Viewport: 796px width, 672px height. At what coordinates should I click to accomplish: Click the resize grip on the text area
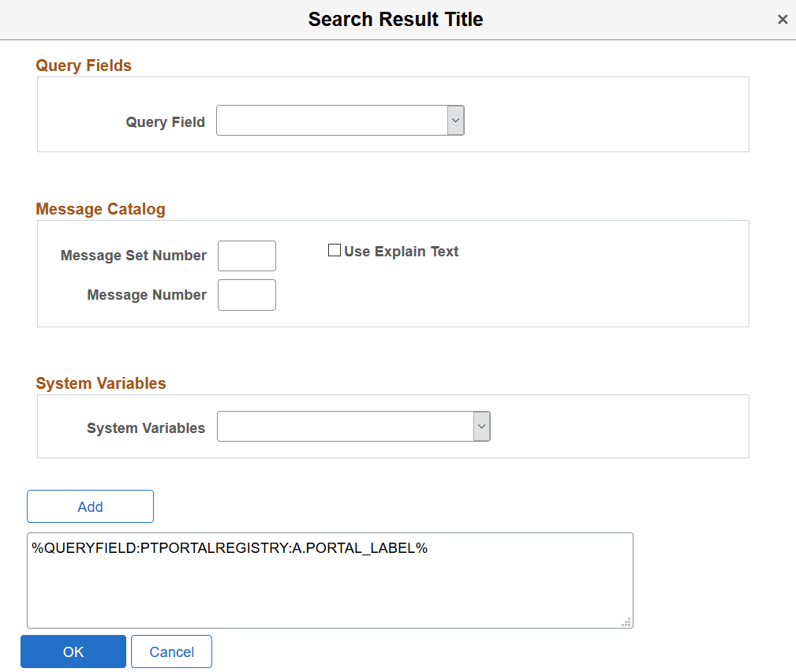click(x=626, y=622)
